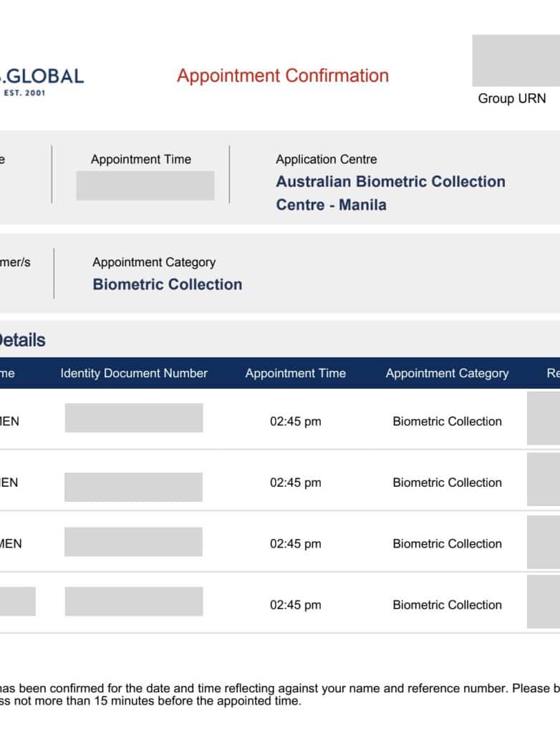Click the confirmation note paragraph at the bottom
The width and height of the screenshot is (560, 746).
pyautogui.click(x=279, y=695)
